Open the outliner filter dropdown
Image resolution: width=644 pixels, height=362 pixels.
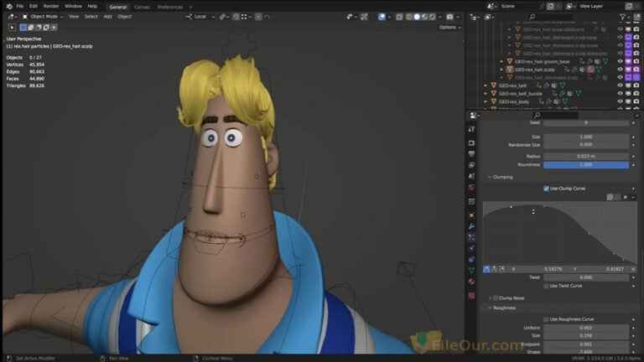(x=624, y=18)
